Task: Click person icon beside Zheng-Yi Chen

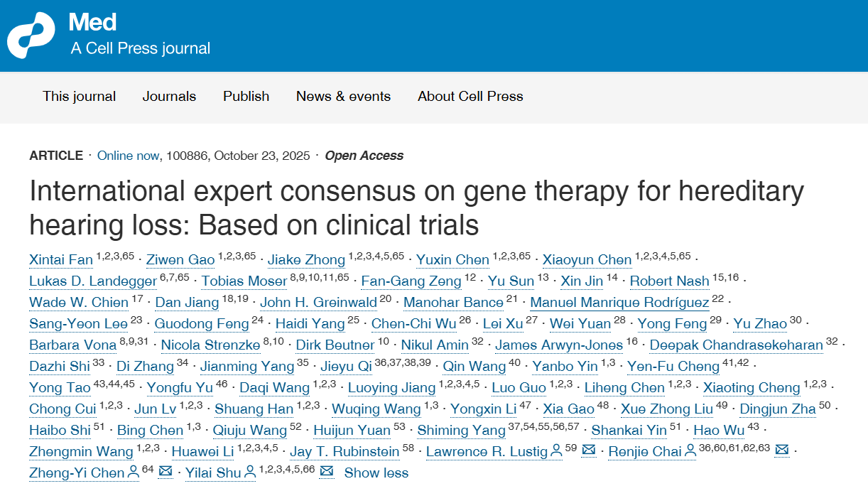Action: (x=133, y=472)
